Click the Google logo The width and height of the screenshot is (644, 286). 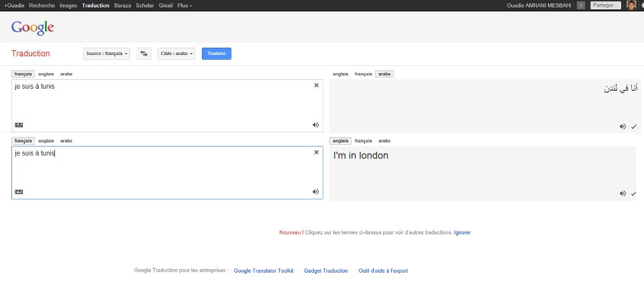32,28
